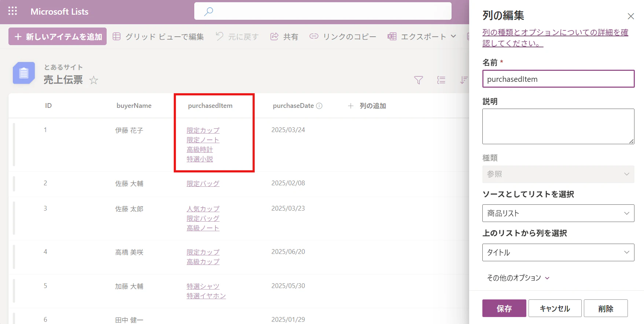Viewport: 644px width, 324px height.
Task: Click the Excel export icon
Action: click(x=392, y=36)
